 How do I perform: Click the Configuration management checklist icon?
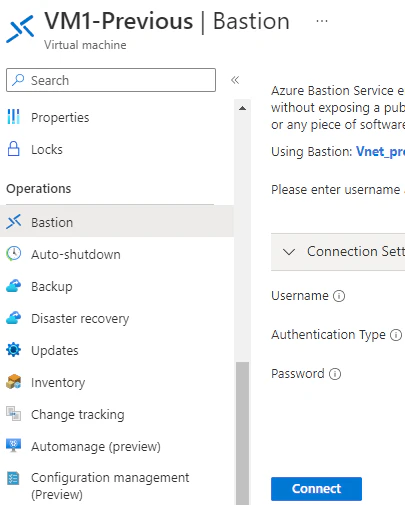13,479
